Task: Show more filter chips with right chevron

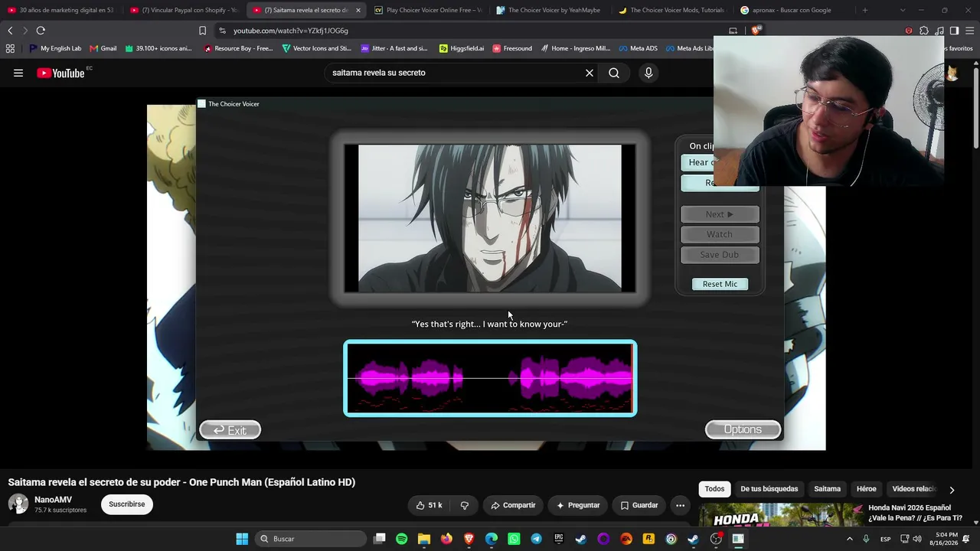Action: pos(952,490)
